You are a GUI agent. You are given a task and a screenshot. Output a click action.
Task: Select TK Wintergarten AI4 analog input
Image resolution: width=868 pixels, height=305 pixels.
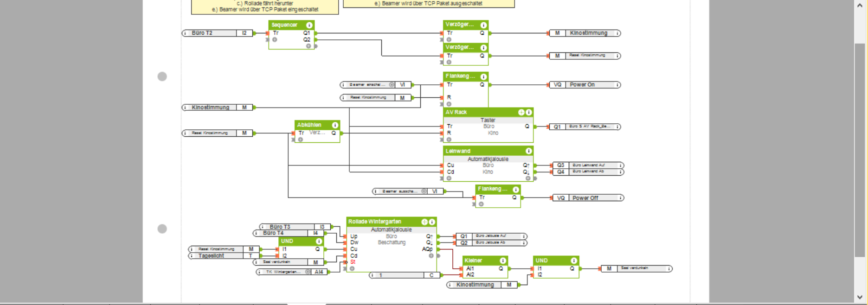(292, 272)
